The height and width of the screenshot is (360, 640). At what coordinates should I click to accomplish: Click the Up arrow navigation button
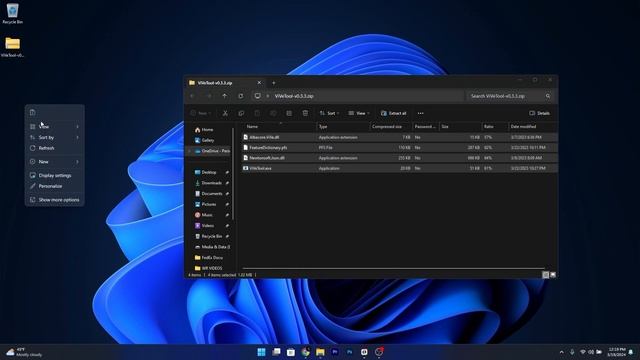224,96
